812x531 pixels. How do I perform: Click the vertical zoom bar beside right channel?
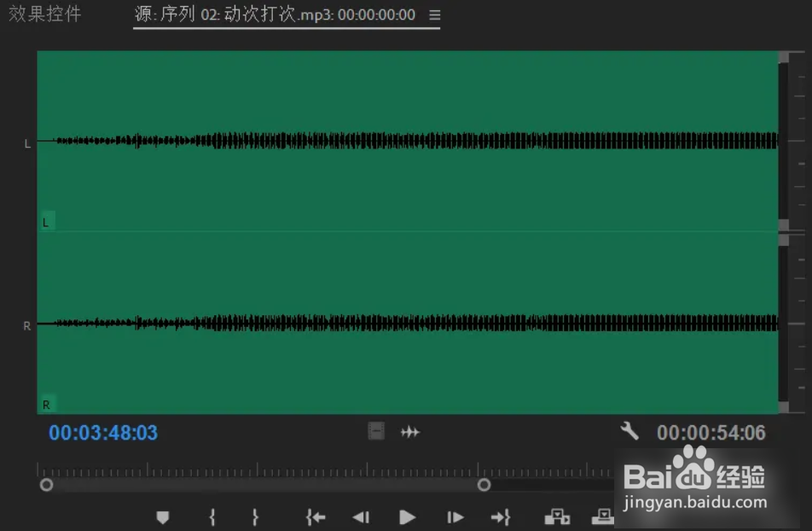784,324
